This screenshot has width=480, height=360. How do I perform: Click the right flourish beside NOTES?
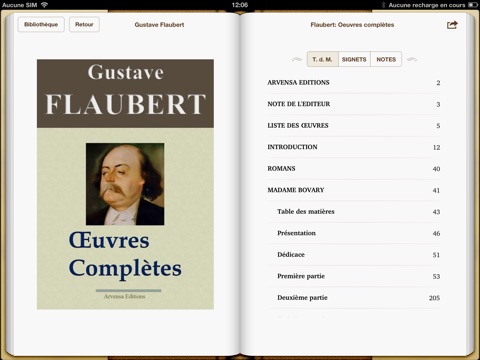click(x=412, y=59)
